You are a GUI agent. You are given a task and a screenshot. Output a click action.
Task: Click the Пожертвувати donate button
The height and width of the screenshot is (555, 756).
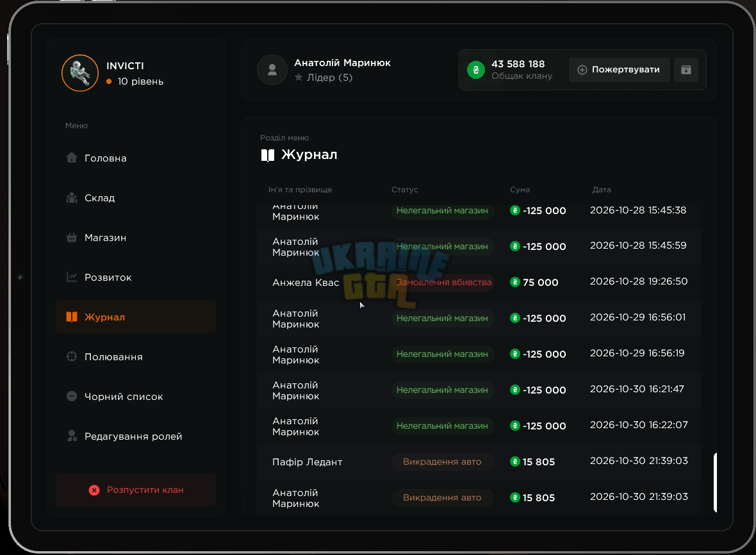tap(619, 70)
